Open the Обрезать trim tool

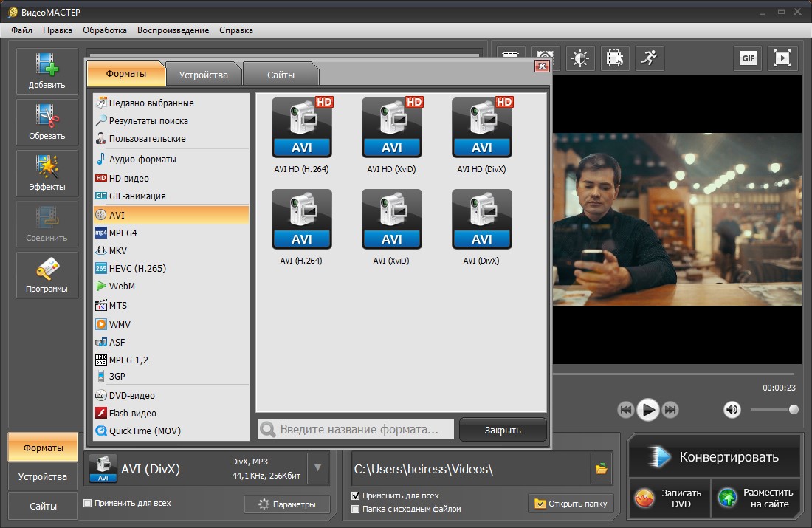point(47,122)
